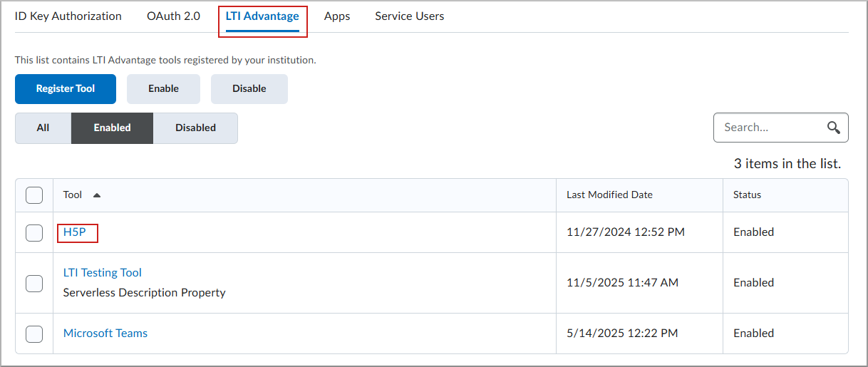This screenshot has width=868, height=367.
Task: Click H5P row's Enabled status
Action: coord(753,232)
